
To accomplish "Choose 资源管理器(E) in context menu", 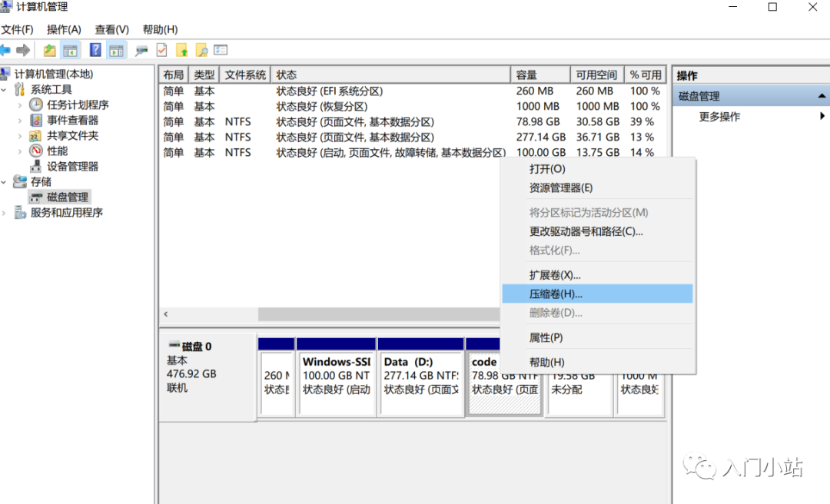I will click(597, 188).
